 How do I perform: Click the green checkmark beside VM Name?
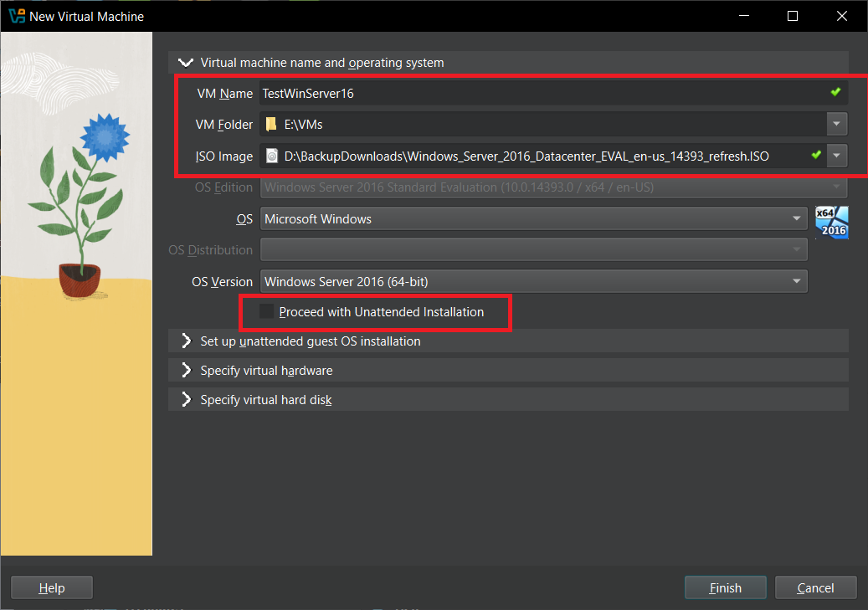(x=835, y=92)
